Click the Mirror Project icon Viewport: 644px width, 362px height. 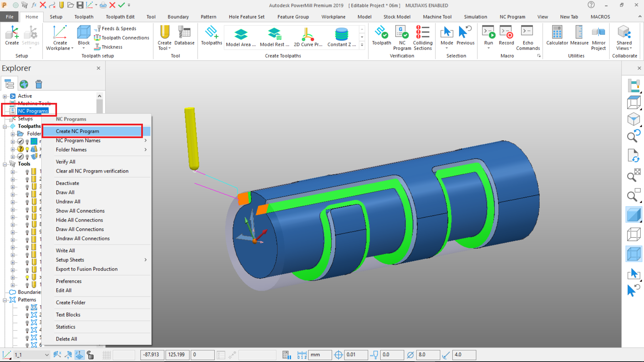click(x=598, y=33)
